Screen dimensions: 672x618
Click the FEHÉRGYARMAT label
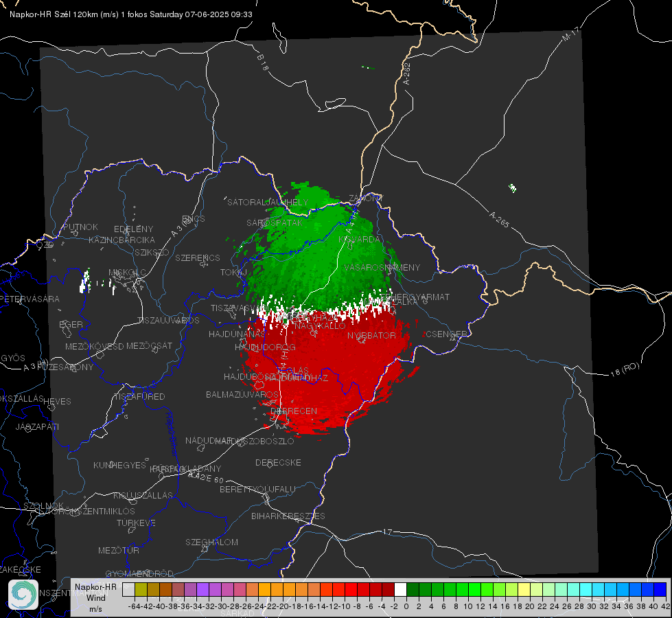415,297
